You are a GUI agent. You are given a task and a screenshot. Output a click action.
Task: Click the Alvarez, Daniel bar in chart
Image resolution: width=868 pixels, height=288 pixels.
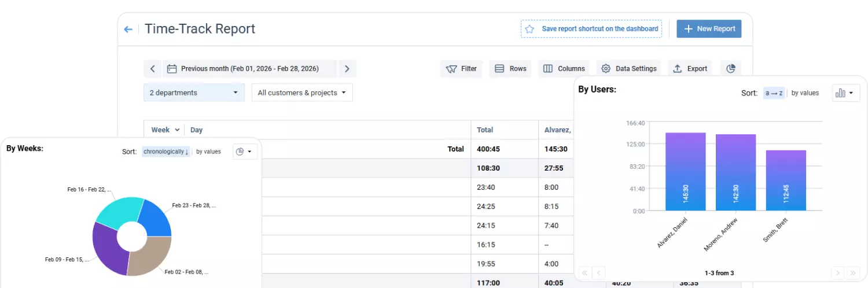685,171
